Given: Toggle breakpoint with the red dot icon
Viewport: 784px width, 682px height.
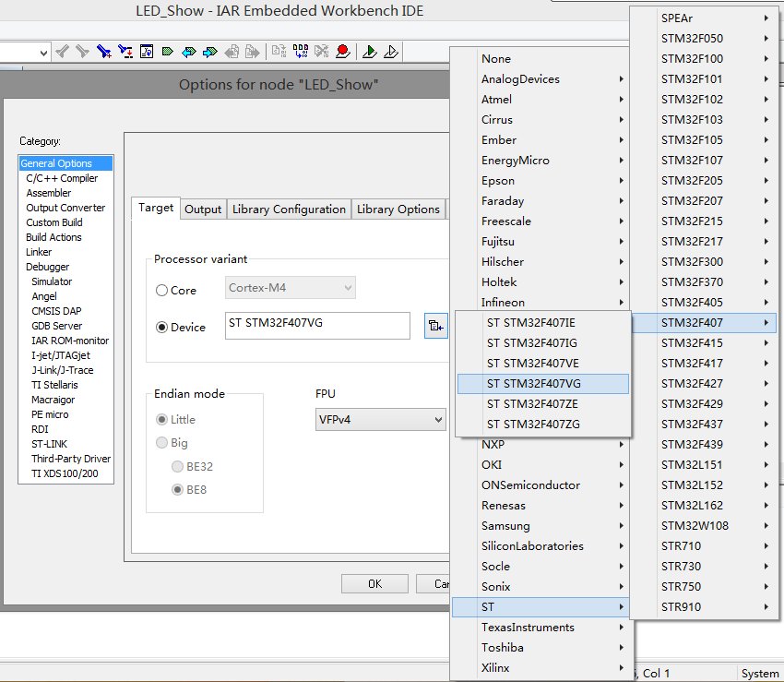Looking at the screenshot, I should (x=343, y=51).
